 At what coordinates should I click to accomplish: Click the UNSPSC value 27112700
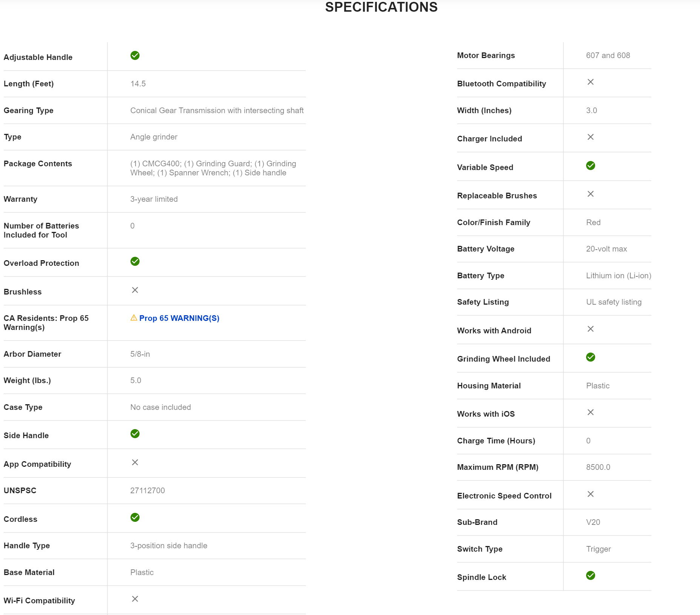coord(147,491)
